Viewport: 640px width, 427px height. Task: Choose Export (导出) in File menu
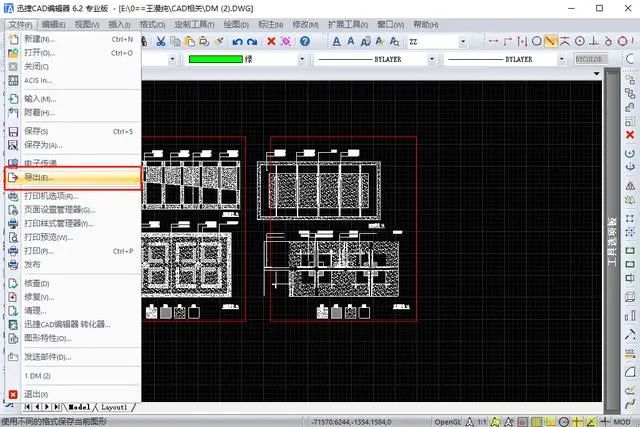[x=73, y=178]
